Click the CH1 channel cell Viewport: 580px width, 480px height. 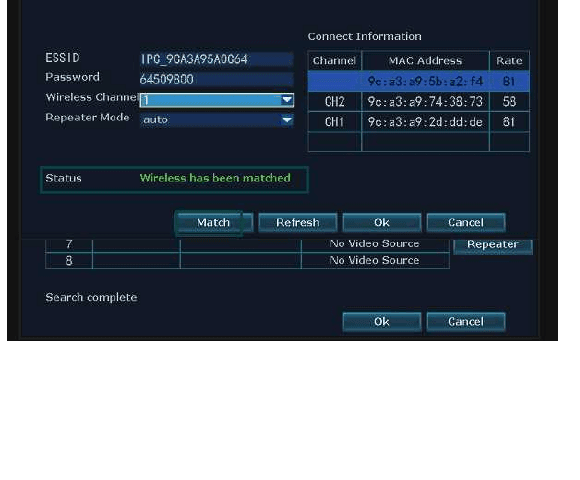click(334, 122)
